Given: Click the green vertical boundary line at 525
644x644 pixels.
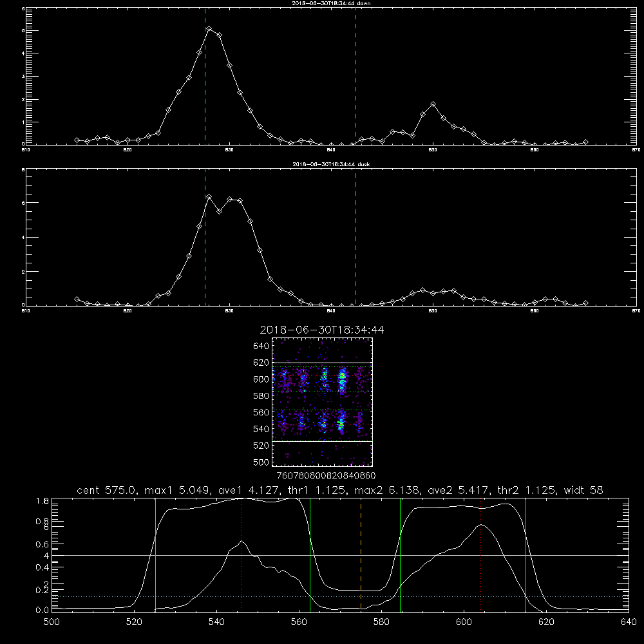Looking at the screenshot, I should click(x=155, y=554).
